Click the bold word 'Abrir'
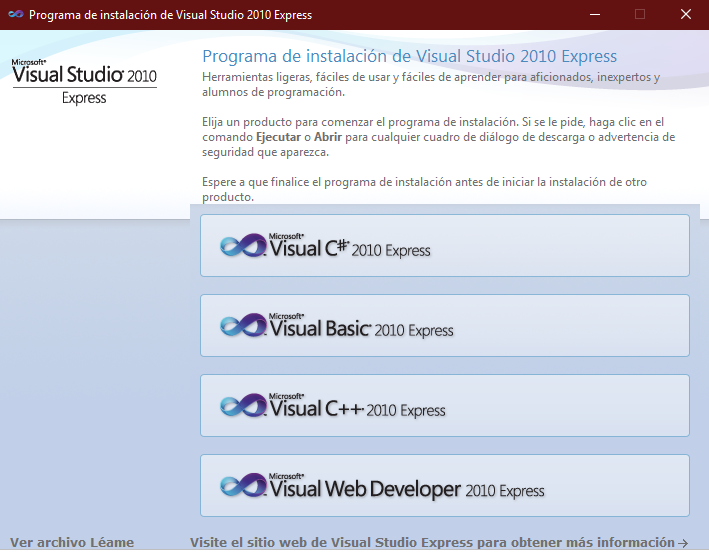Image resolution: width=709 pixels, height=560 pixels. point(328,137)
